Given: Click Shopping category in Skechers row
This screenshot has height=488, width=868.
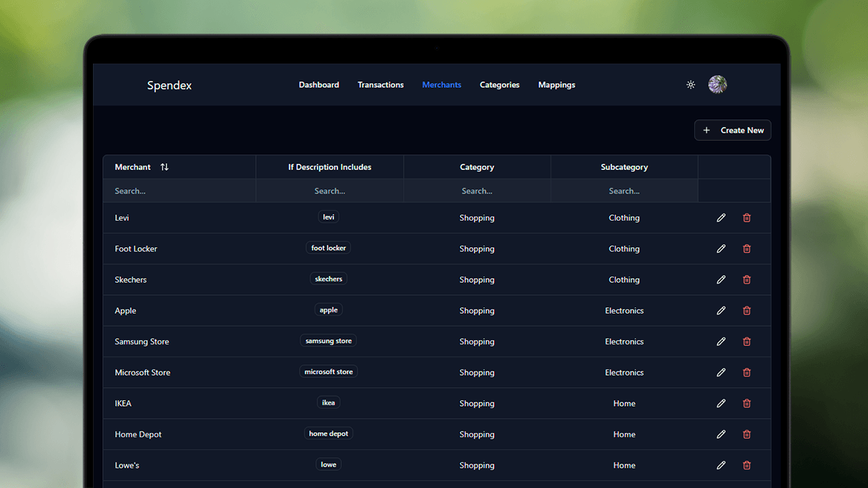Looking at the screenshot, I should click(477, 279).
